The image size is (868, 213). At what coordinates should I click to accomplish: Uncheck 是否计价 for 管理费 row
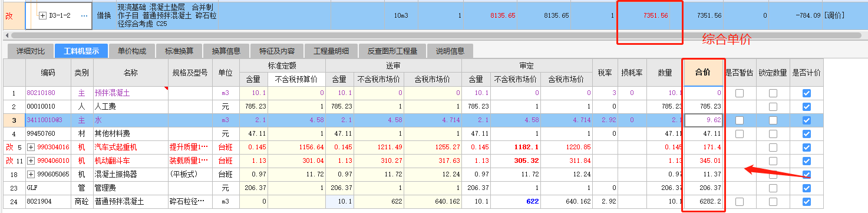tap(807, 188)
